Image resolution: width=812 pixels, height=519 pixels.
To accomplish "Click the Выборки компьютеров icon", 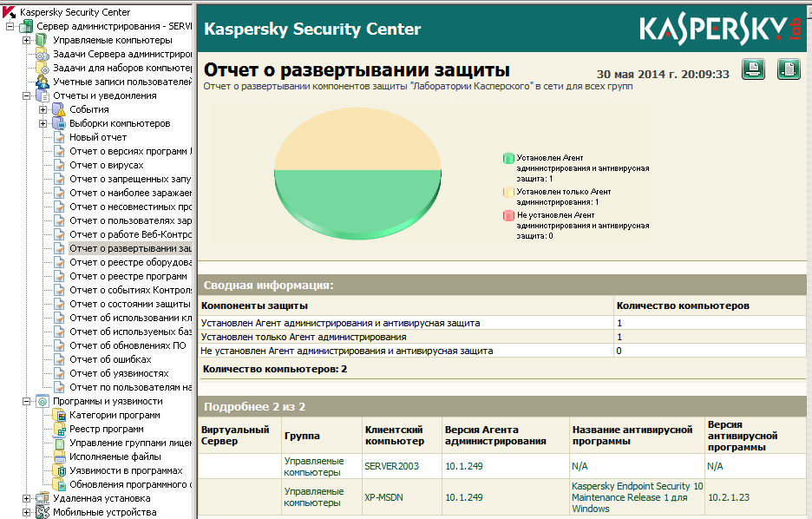I will pyautogui.click(x=58, y=123).
